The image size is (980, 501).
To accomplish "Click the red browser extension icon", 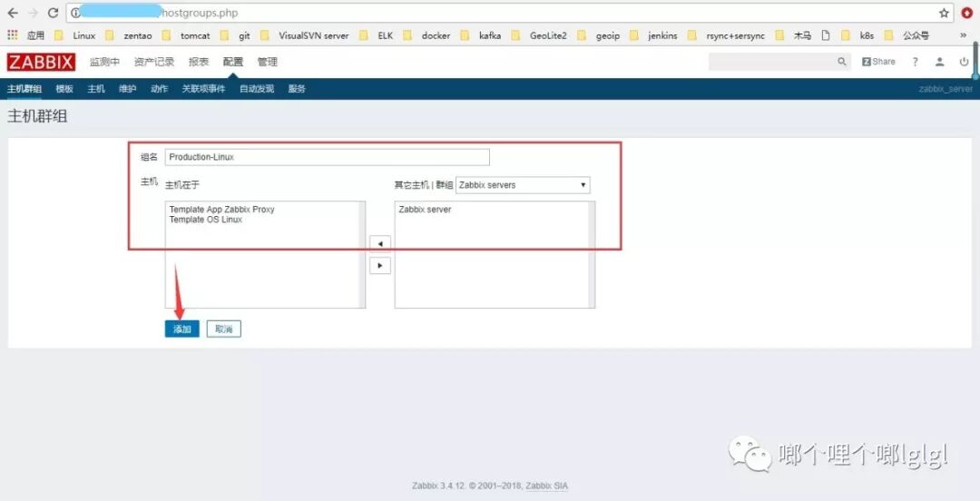I will 967,13.
